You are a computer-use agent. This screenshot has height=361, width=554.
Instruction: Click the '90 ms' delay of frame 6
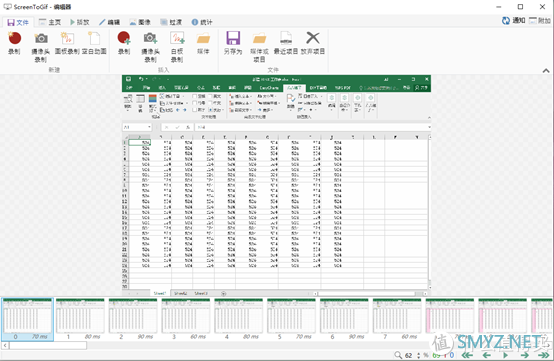click(356, 337)
